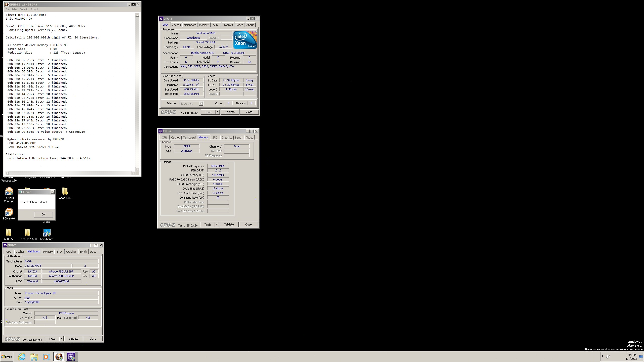
Task: Click GPUPI horizontal scrollbar right arrow
Action: [x=133, y=173]
